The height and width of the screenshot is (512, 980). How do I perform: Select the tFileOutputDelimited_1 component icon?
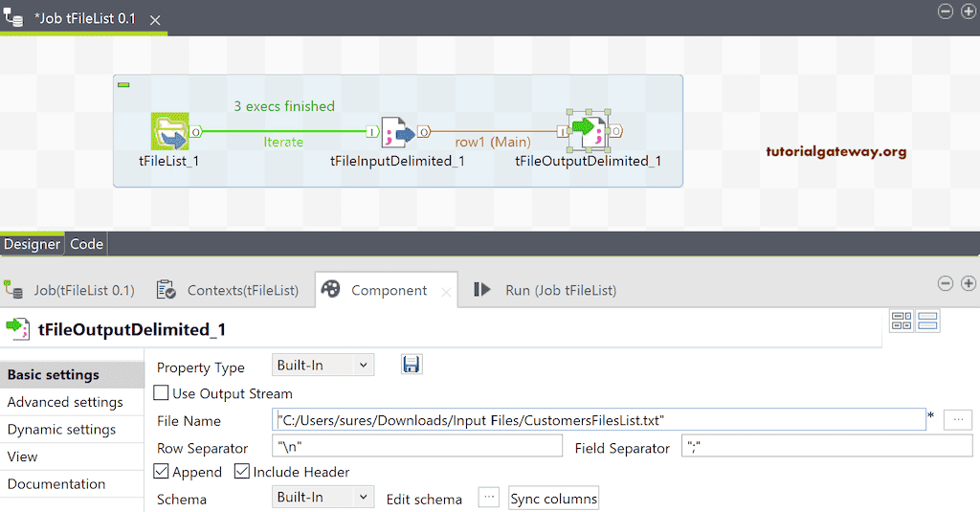click(589, 131)
